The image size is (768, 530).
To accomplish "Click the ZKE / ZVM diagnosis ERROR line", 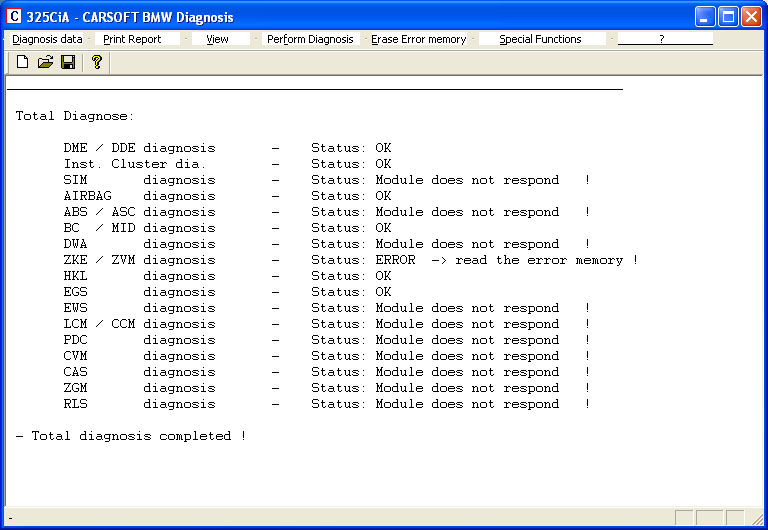I will (350, 260).
